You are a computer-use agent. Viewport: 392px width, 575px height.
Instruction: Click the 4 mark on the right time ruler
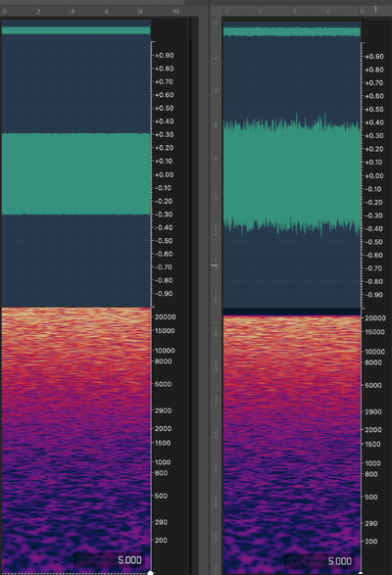(294, 12)
